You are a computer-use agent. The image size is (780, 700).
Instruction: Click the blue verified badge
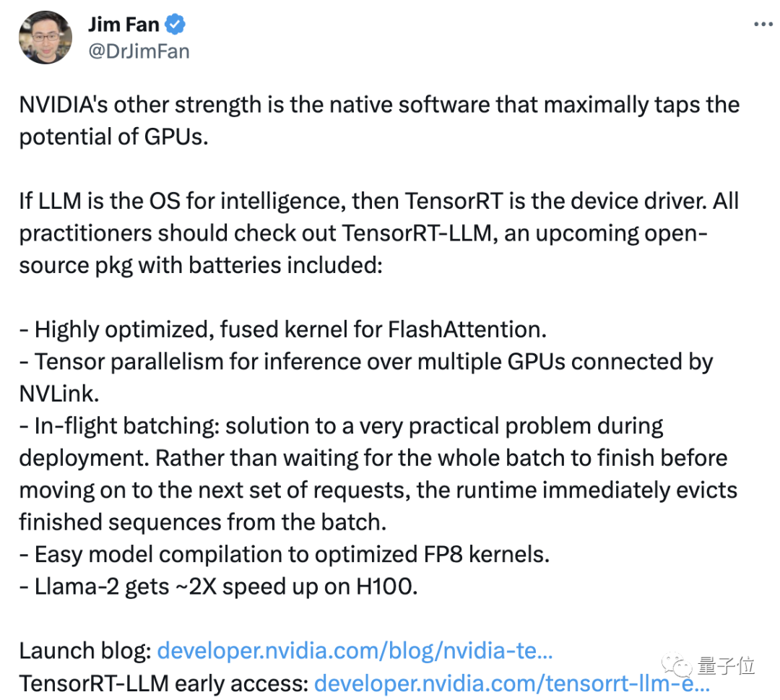pyautogui.click(x=177, y=25)
